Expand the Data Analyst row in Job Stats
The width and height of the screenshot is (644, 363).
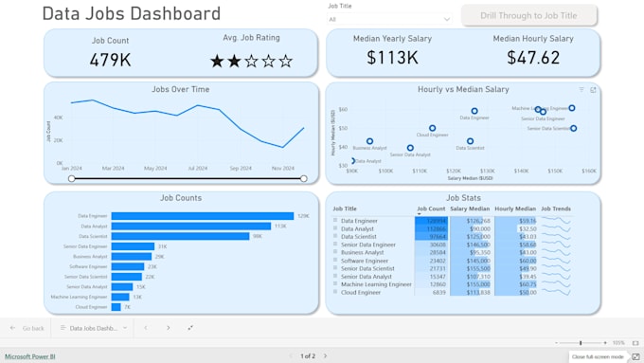[x=335, y=228]
